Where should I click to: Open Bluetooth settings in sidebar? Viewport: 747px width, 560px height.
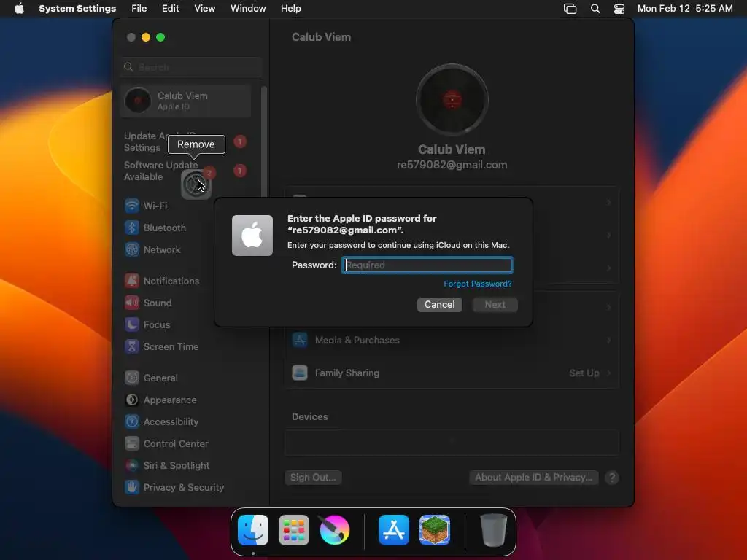point(155,227)
